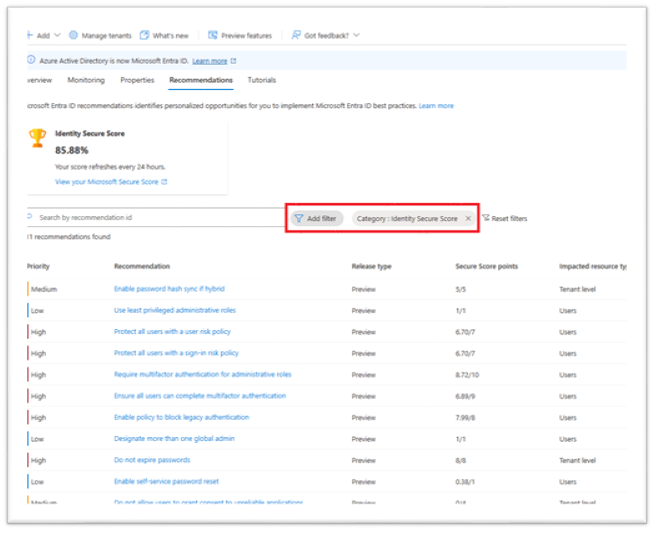Image resolution: width=654 pixels, height=534 pixels.
Task: Expand the Add dropdown chevron
Action: (x=58, y=35)
